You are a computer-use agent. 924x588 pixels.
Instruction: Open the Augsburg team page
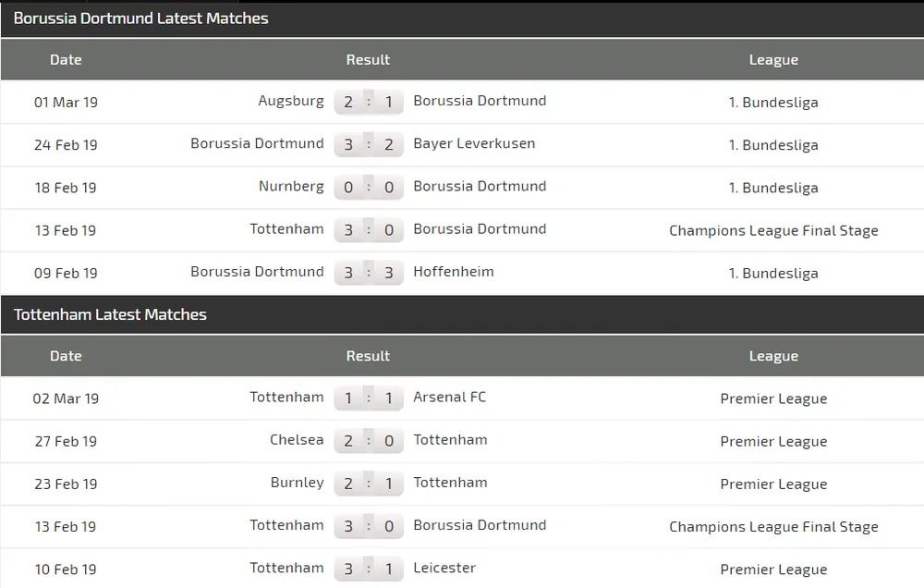point(291,101)
